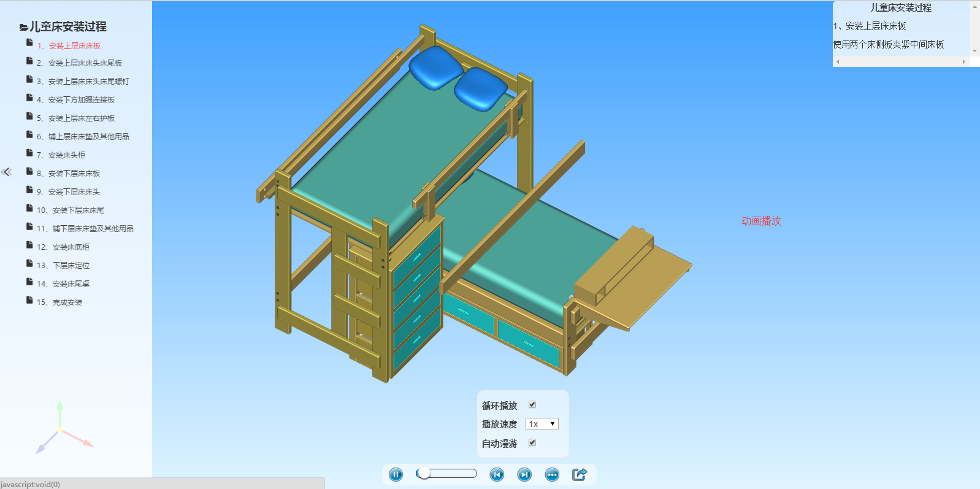Click the red 动画播放 link

point(761,221)
